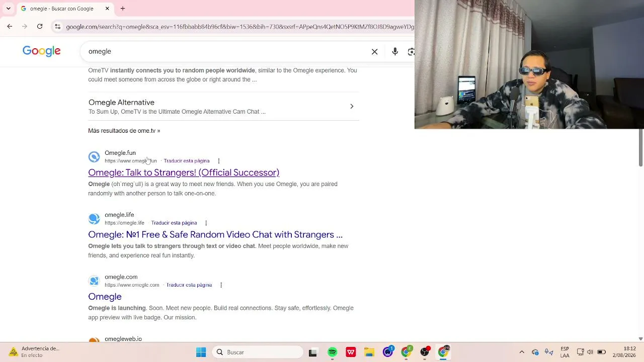The image size is (644, 362).
Task: Open the 'ESP LAA' keyboard language switcher
Action: point(565,352)
